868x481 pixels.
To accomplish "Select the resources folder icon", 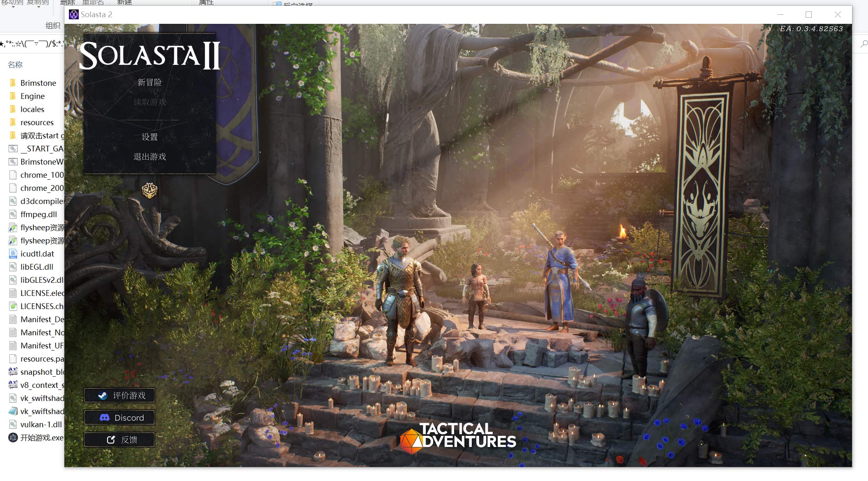I will [13, 122].
